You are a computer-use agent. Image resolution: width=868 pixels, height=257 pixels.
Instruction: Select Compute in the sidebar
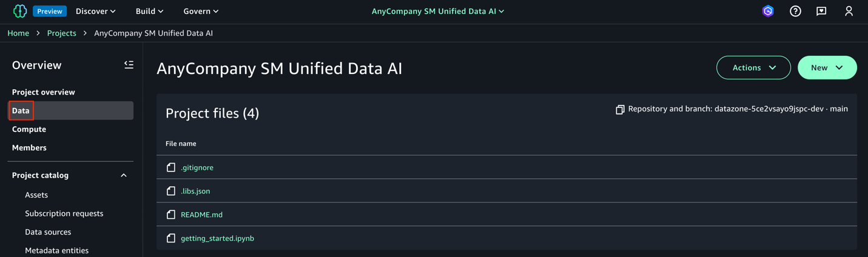coord(29,129)
